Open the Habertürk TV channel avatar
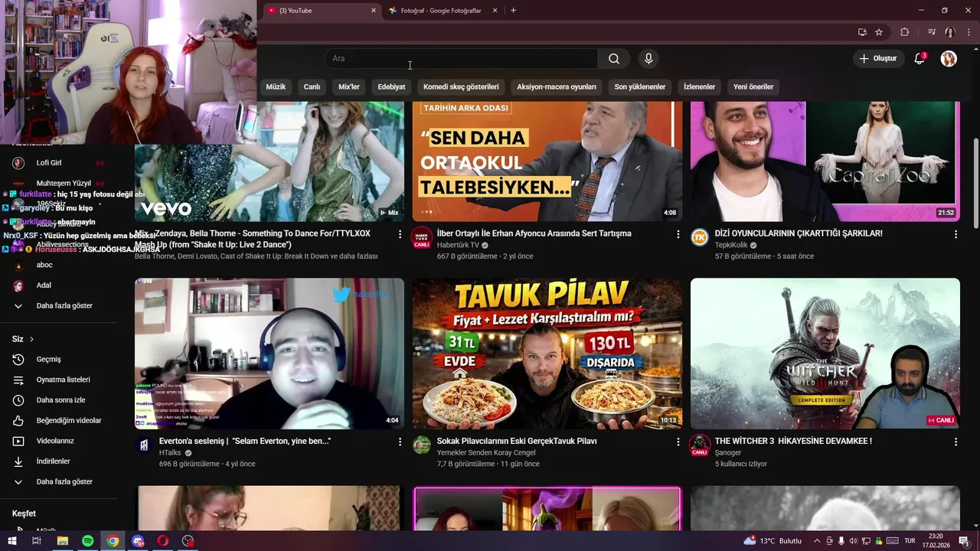The height and width of the screenshot is (551, 980). [x=422, y=237]
